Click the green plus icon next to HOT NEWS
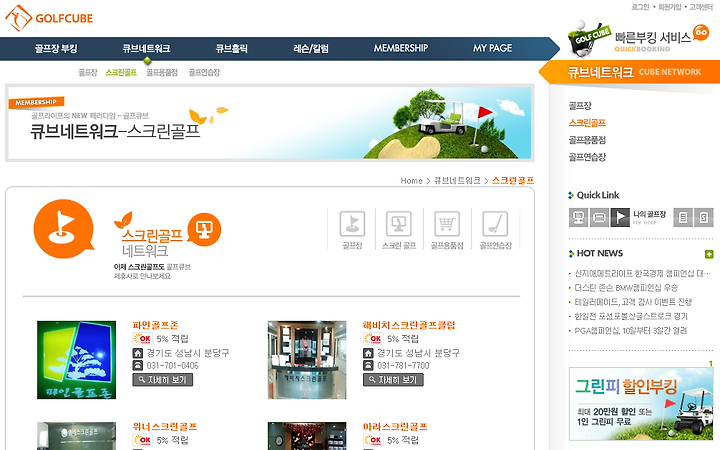The image size is (720, 450). tap(709, 254)
